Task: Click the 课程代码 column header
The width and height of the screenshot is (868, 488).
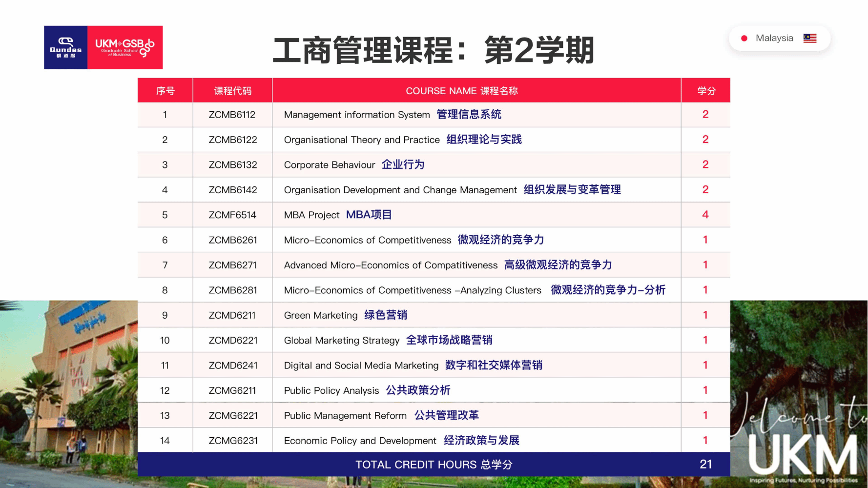Action: point(232,91)
